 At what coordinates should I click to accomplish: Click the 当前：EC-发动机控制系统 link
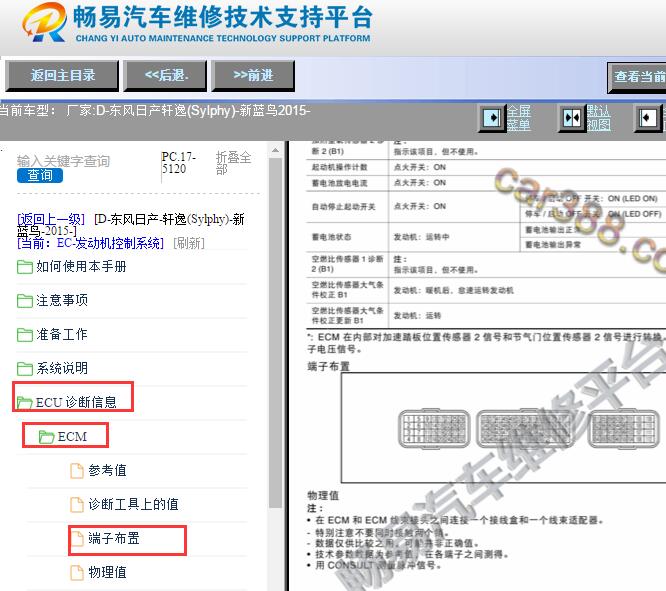(x=90, y=243)
